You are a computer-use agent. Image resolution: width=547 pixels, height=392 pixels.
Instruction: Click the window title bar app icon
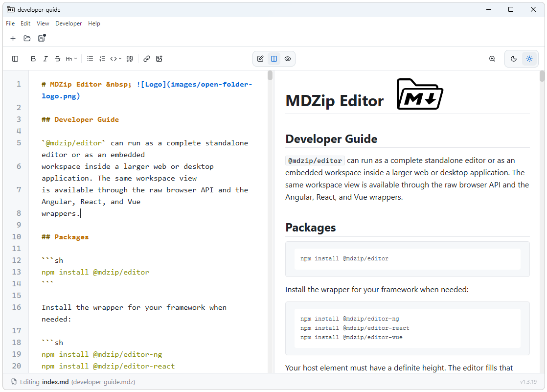[x=11, y=9]
